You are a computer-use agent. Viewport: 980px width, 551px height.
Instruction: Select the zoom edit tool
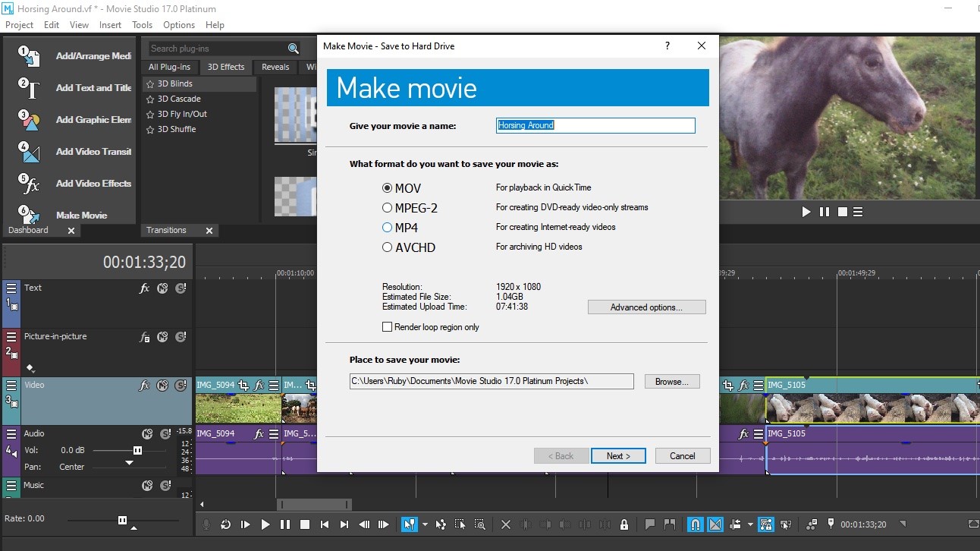pos(480,524)
